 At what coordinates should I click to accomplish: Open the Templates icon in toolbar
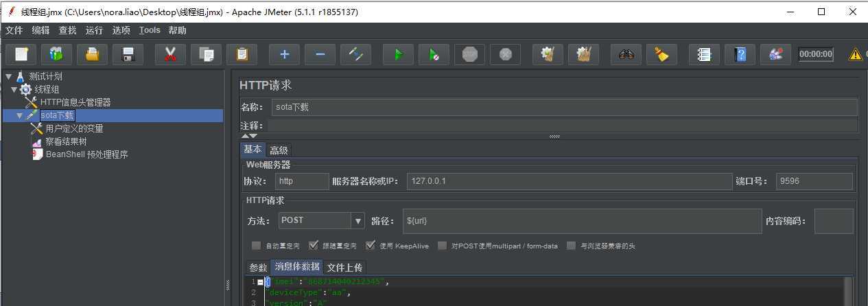[x=56, y=54]
